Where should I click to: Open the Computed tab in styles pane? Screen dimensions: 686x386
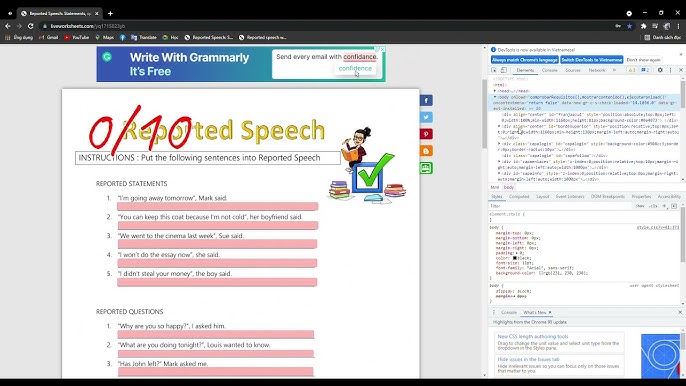(x=519, y=197)
